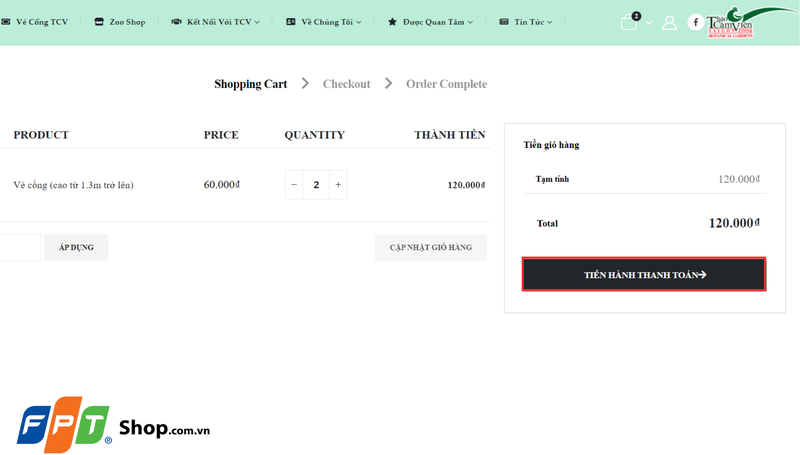
Task: Click the QUANTITY column header
Action: click(315, 135)
